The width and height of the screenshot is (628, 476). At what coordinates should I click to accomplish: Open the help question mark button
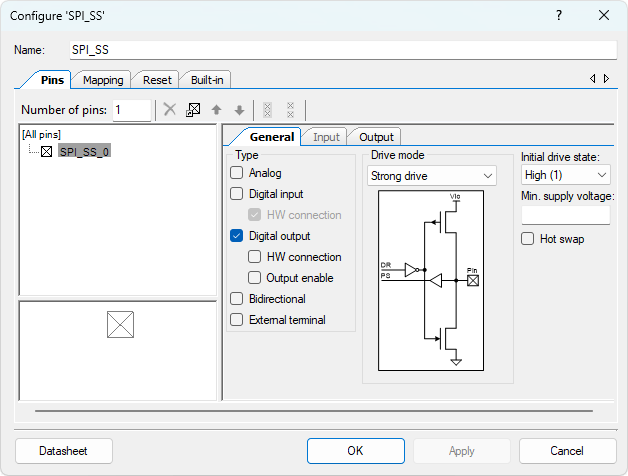click(x=557, y=15)
